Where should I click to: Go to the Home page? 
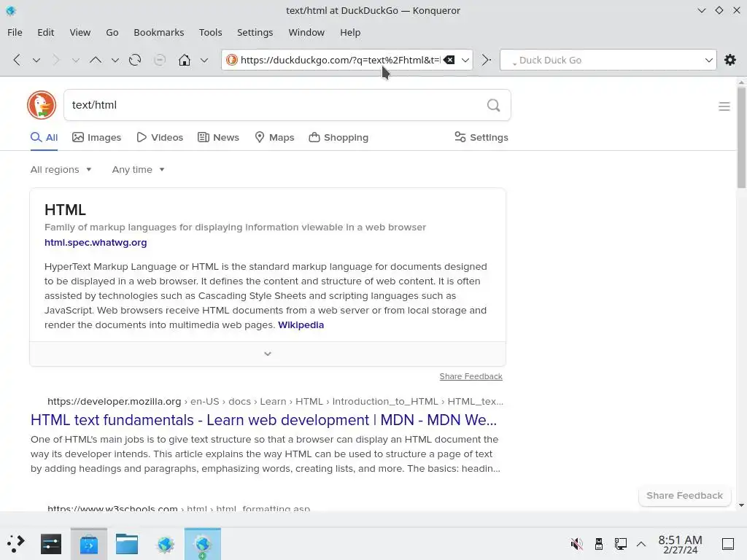coord(185,60)
